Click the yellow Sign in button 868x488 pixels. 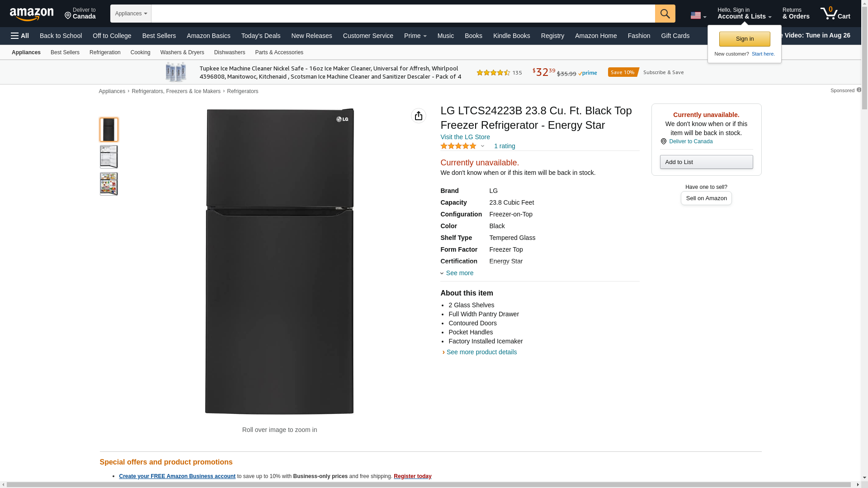point(744,39)
